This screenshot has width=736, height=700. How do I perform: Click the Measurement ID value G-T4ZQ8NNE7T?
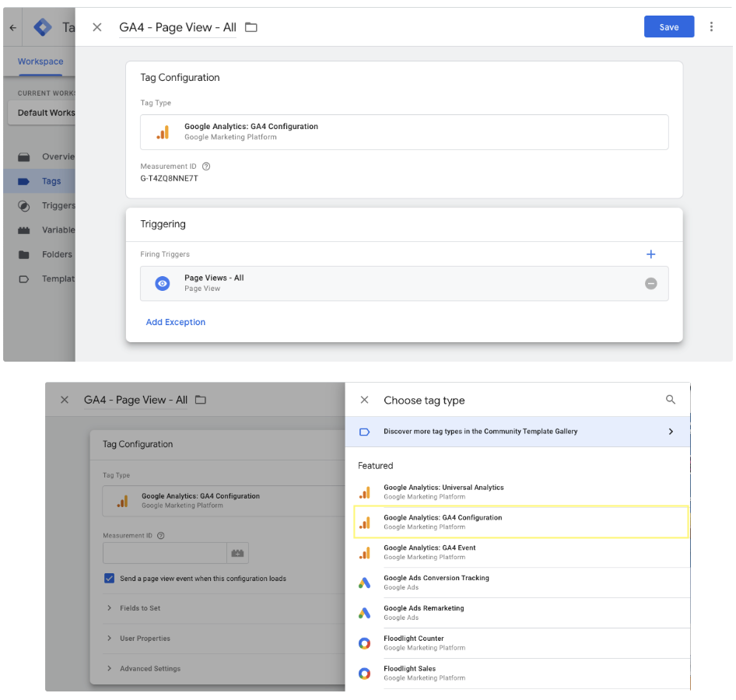coord(169,178)
